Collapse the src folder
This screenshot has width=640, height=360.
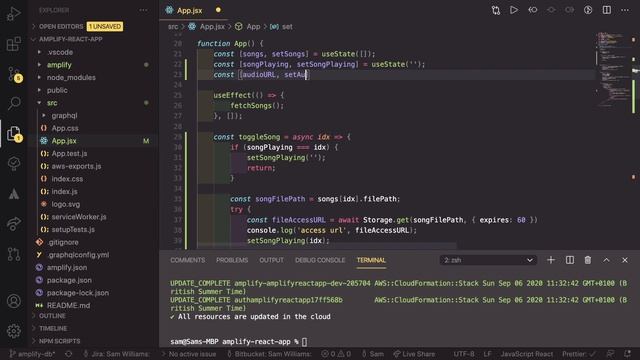52,103
